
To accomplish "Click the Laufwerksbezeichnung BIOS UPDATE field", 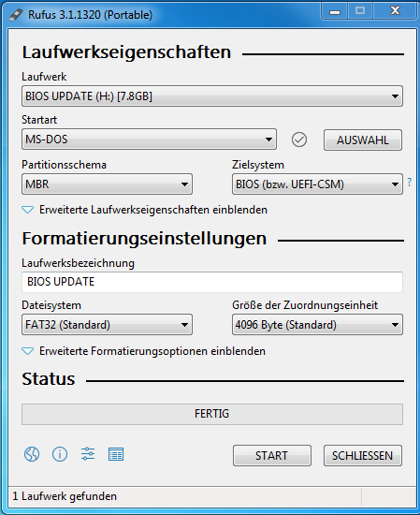I will pos(212,282).
